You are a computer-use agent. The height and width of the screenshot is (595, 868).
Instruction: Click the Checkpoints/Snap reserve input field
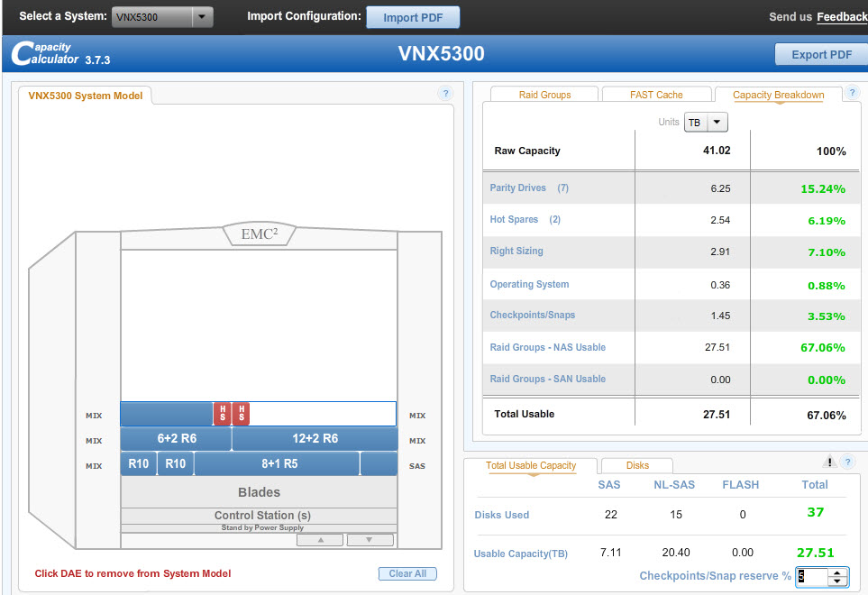point(812,577)
